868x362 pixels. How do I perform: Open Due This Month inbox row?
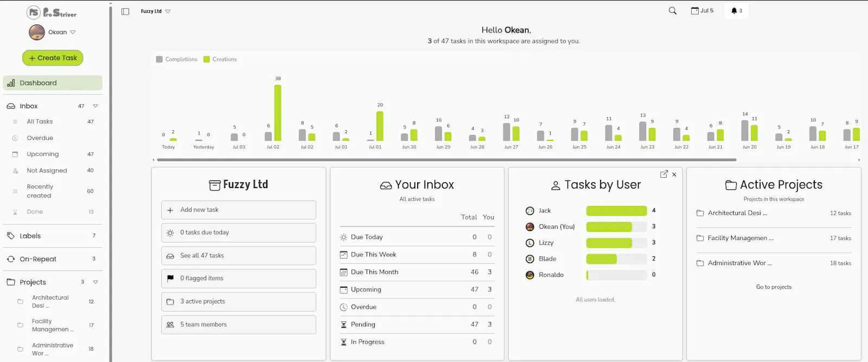pyautogui.click(x=417, y=272)
